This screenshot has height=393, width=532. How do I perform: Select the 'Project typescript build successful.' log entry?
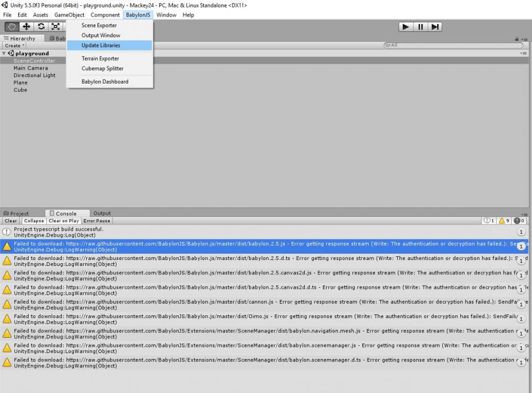click(x=264, y=232)
